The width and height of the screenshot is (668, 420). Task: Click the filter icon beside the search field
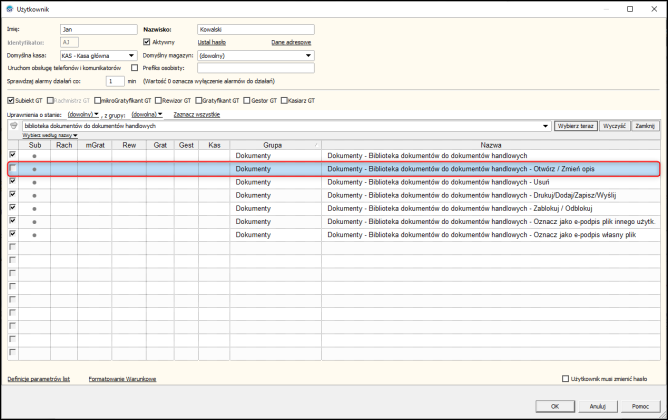pos(14,126)
